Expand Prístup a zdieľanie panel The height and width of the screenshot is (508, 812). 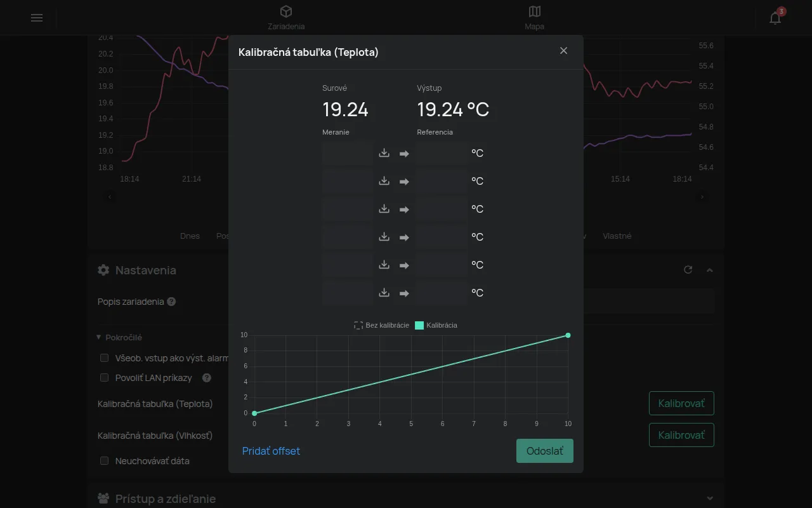click(x=710, y=498)
